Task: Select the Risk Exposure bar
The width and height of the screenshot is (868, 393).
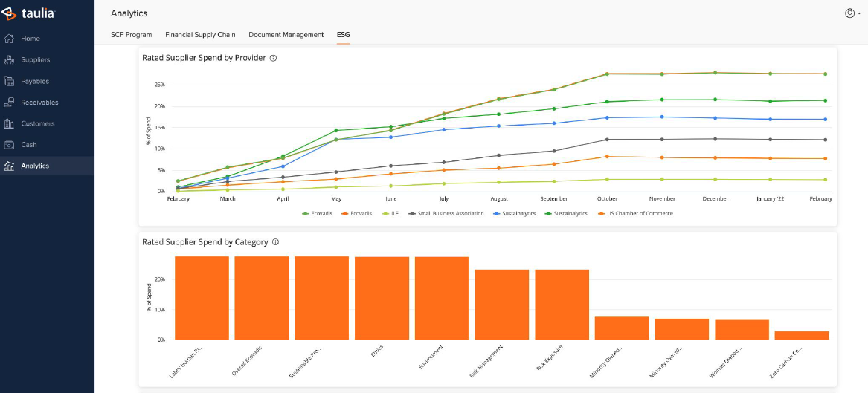Action: (x=562, y=305)
